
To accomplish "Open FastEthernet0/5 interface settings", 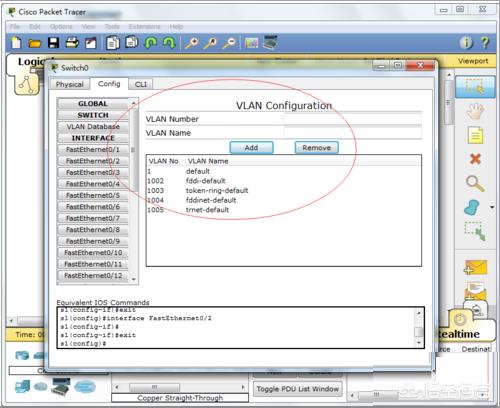I will (x=93, y=195).
